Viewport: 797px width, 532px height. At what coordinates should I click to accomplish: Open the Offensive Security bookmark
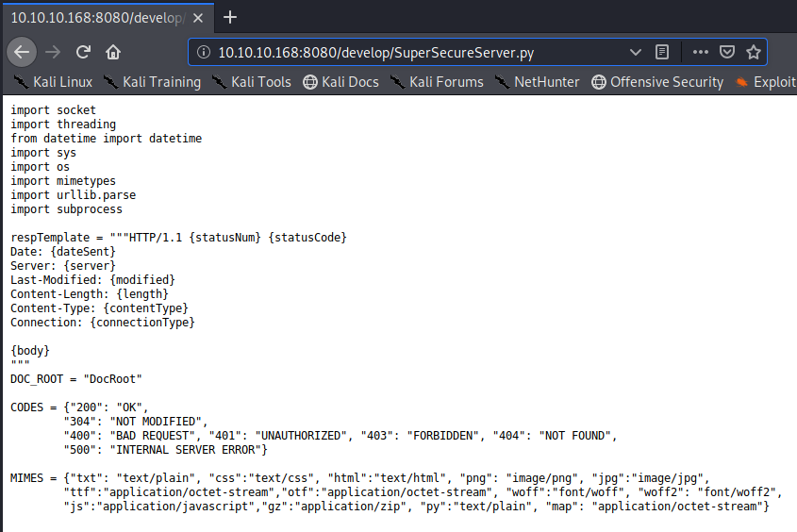pos(657,82)
